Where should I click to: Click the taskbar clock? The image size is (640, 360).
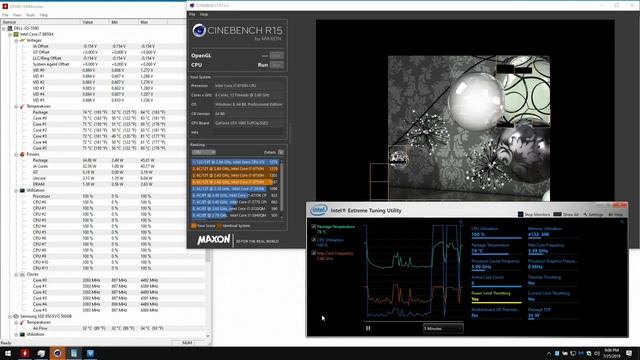(x=611, y=353)
